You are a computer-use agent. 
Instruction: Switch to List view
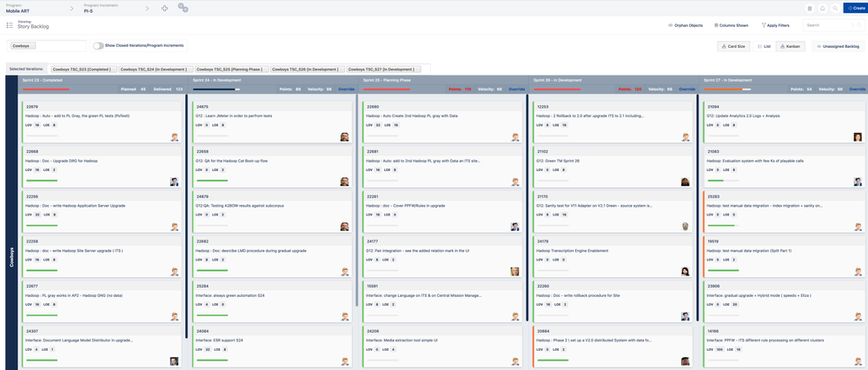click(x=765, y=46)
